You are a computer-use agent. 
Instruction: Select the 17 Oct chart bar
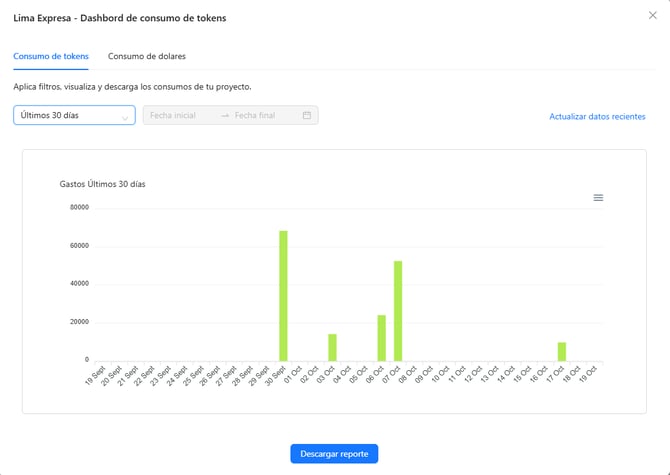(562, 351)
